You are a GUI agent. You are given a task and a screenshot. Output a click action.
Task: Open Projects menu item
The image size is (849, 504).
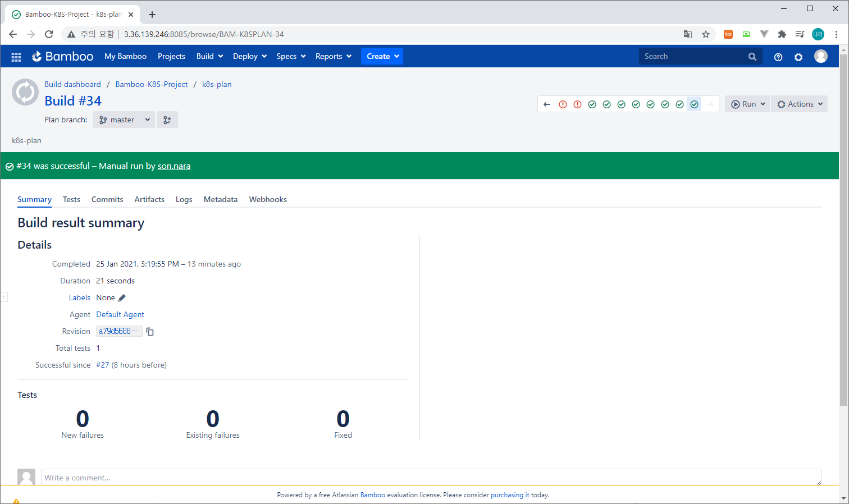tap(171, 56)
